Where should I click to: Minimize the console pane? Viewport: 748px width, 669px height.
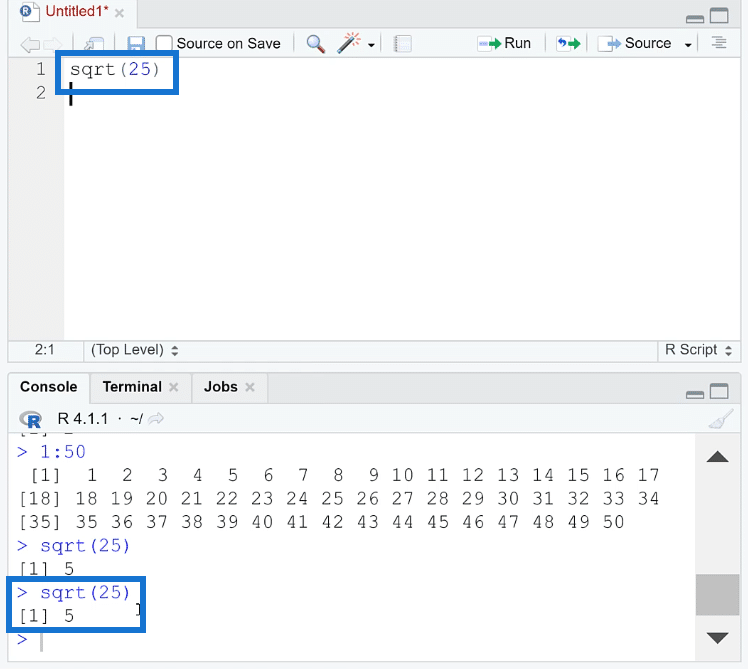695,394
